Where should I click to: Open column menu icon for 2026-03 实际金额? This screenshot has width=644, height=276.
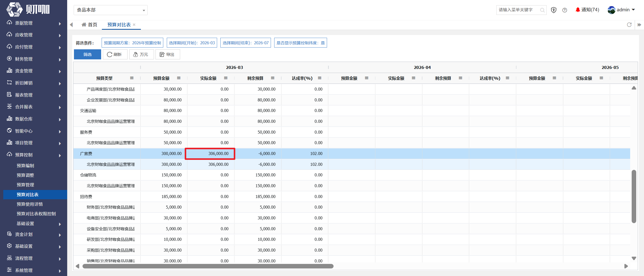(226, 78)
